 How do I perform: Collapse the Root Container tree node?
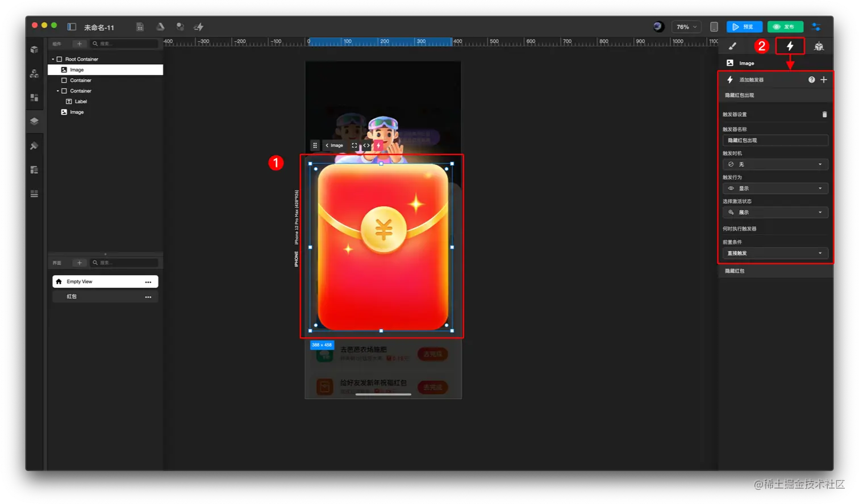click(x=53, y=59)
